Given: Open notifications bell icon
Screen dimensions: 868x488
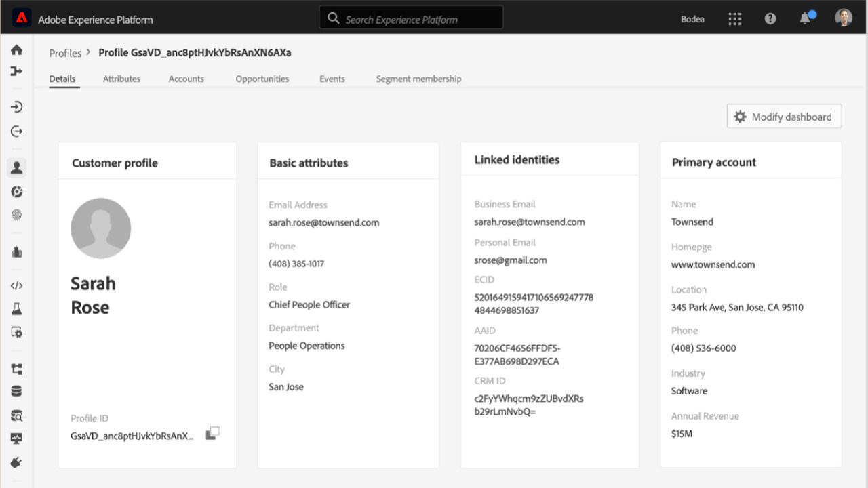Looking at the screenshot, I should click(806, 18).
